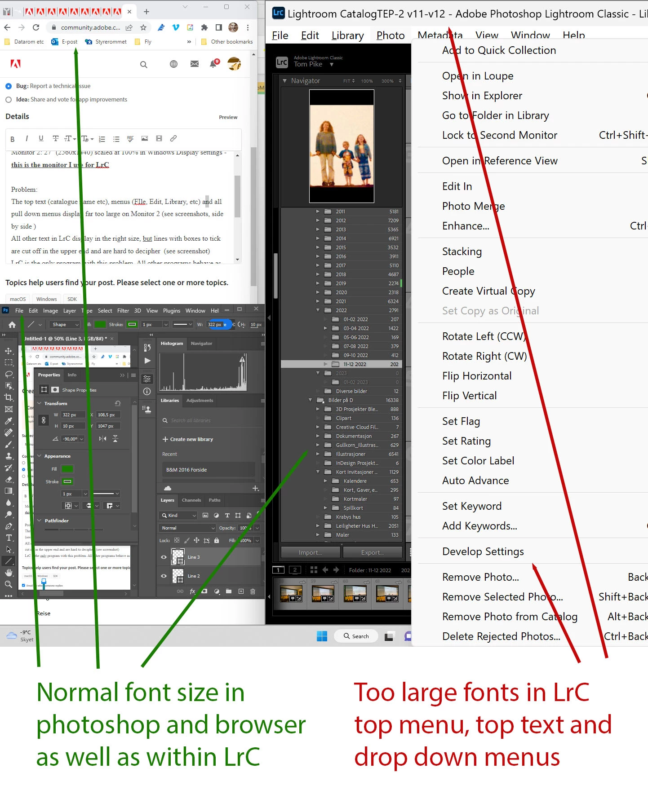Expand the Kort Invitasjoner folder arrow
Image resolution: width=648 pixels, height=812 pixels.
(x=318, y=472)
